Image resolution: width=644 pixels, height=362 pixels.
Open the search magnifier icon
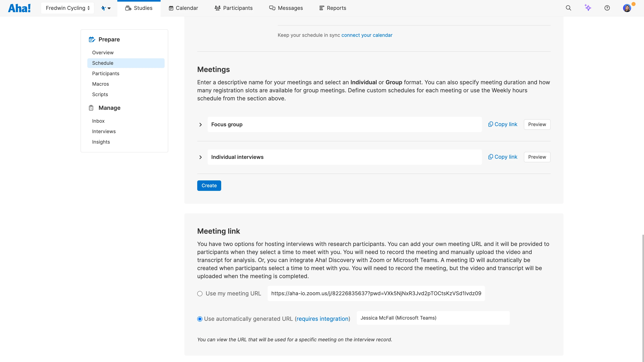tap(568, 8)
